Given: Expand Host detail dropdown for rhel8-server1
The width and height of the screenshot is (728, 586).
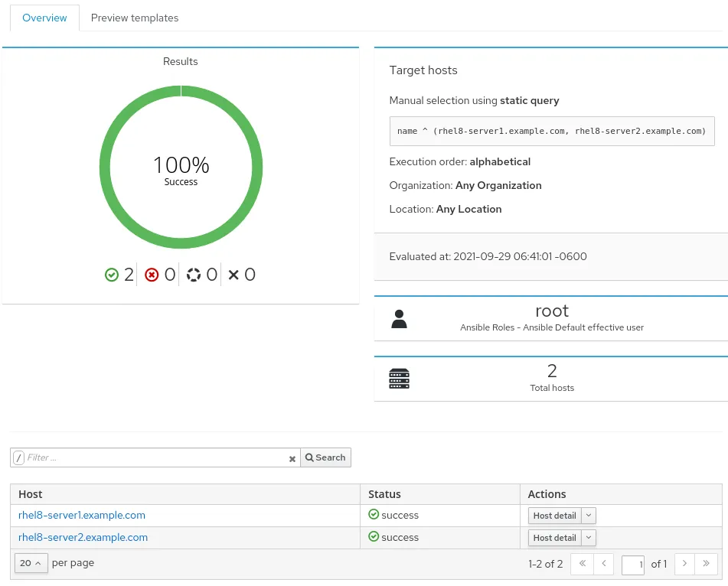Looking at the screenshot, I should pyautogui.click(x=589, y=516).
